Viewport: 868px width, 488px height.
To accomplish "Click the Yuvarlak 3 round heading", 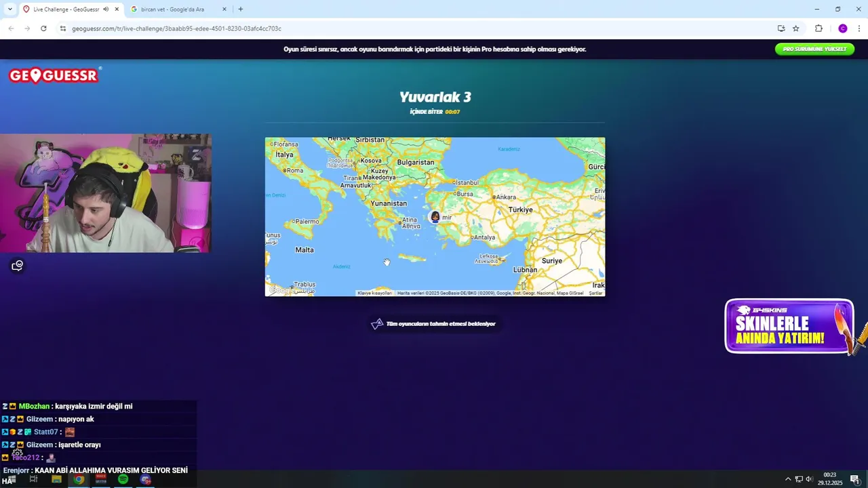I will [x=435, y=97].
